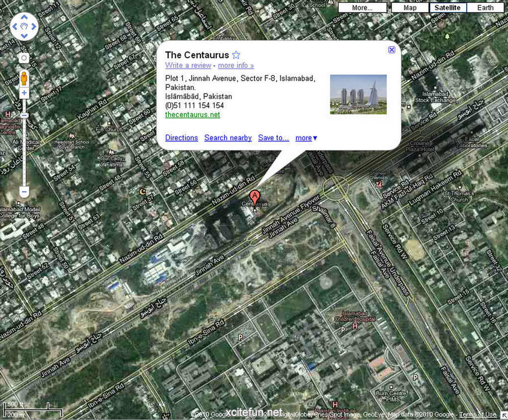Get Directions to The Centaurus

click(x=182, y=138)
